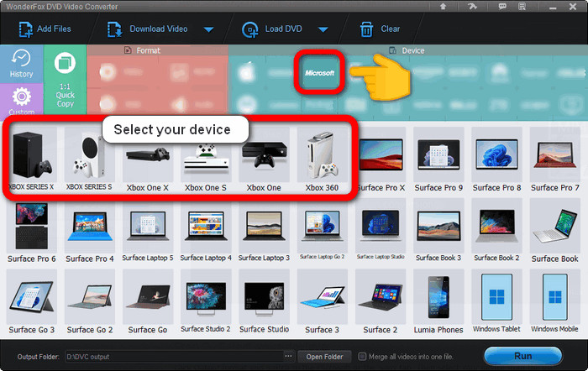Click Open Folder button
The image size is (588, 371).
[324, 357]
